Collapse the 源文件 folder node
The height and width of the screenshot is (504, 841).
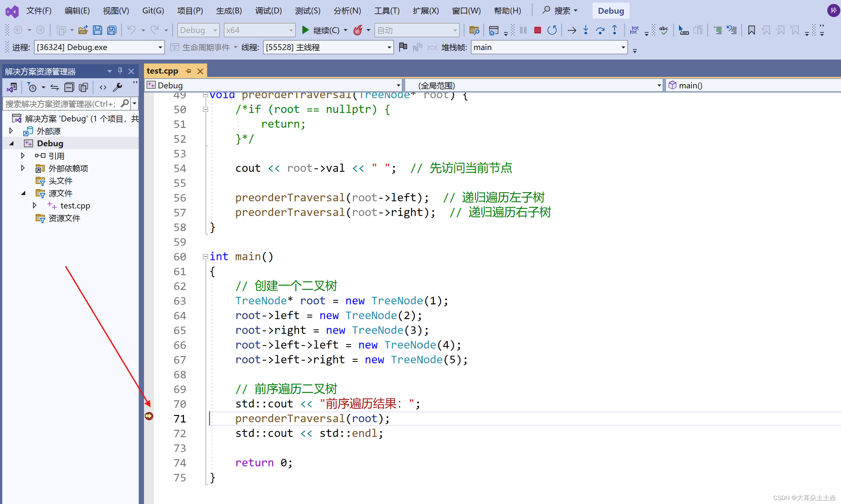pyautogui.click(x=23, y=193)
